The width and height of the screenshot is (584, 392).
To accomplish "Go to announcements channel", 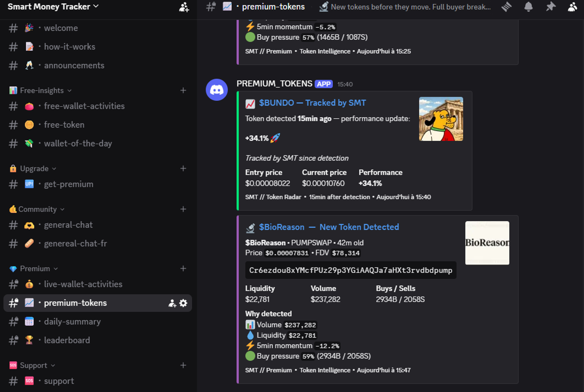I will [x=97, y=65].
